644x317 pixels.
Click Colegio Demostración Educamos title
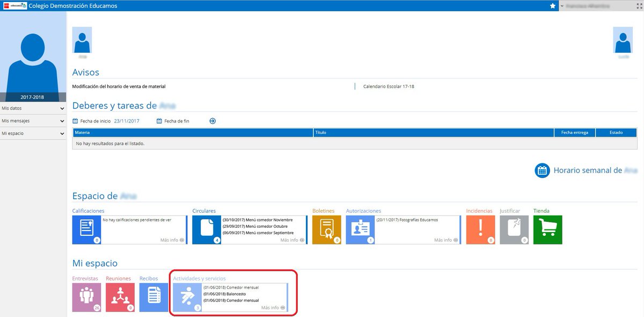point(72,6)
